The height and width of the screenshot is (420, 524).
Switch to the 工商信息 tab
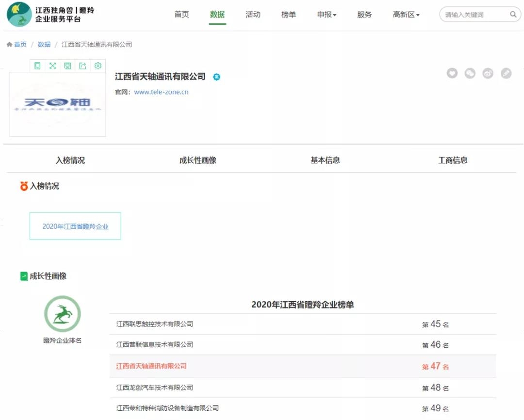[453, 160]
